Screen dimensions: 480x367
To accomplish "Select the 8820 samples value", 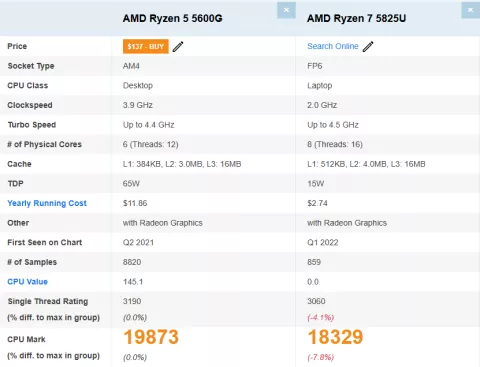I will 132,262.
